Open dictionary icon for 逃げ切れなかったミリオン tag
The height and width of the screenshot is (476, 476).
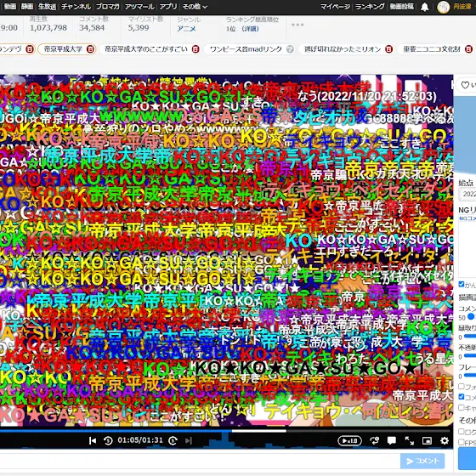[x=388, y=49]
